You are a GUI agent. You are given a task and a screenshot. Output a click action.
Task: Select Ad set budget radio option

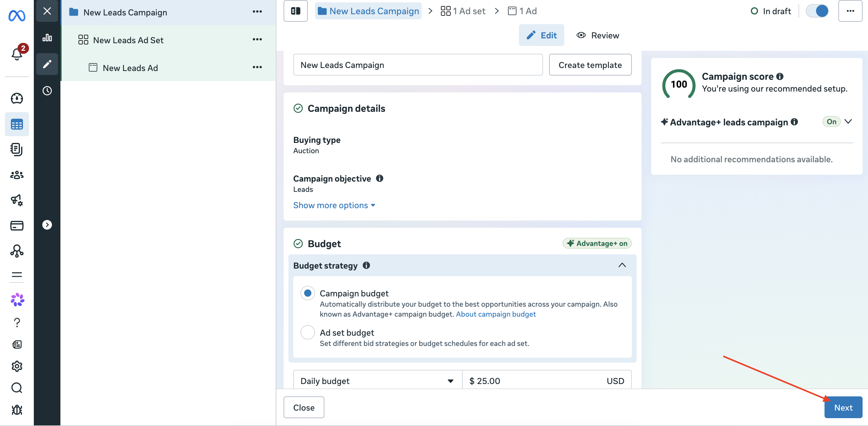click(308, 332)
